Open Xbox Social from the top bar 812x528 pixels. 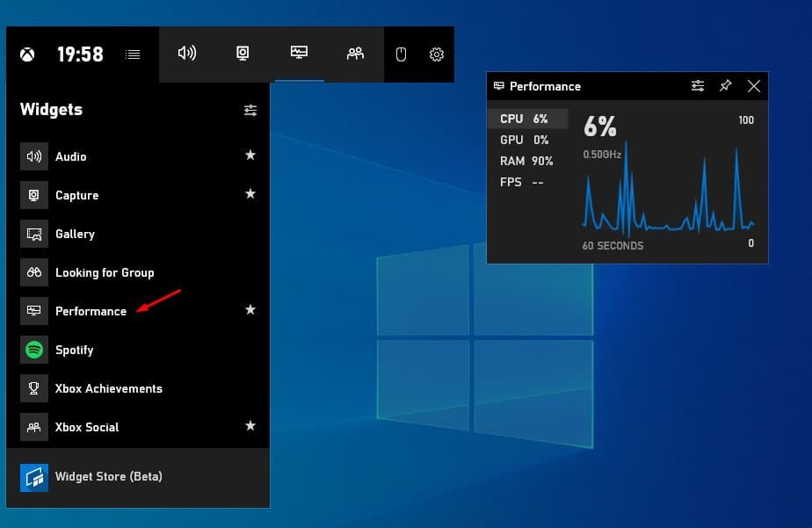click(x=355, y=54)
